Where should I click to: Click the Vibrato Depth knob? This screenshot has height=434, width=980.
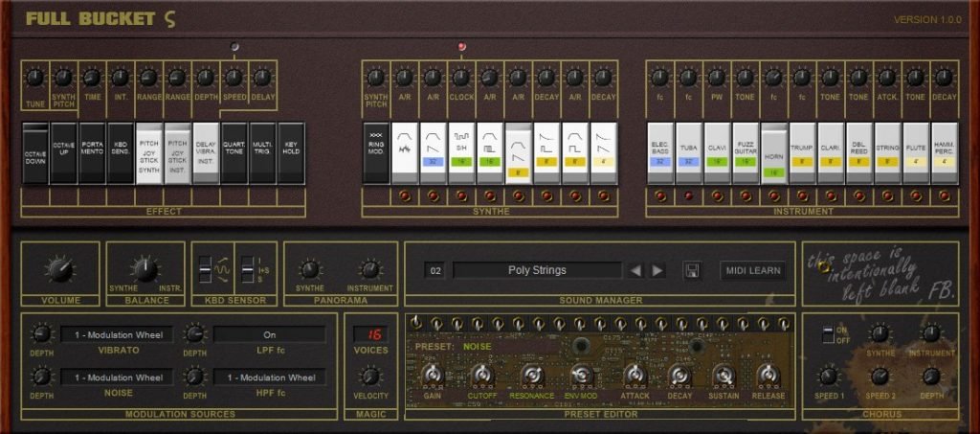[x=42, y=333]
